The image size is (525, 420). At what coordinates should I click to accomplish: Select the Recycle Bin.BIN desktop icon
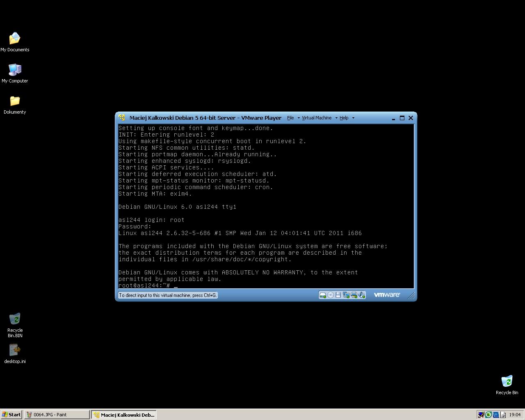tap(15, 325)
